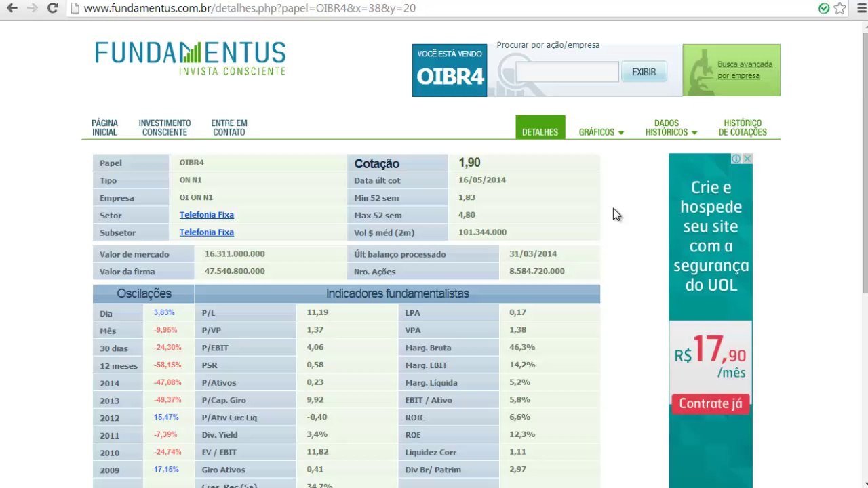Select Valor da firma 47.540.800.000
The height and width of the screenshot is (488, 868).
[x=235, y=271]
